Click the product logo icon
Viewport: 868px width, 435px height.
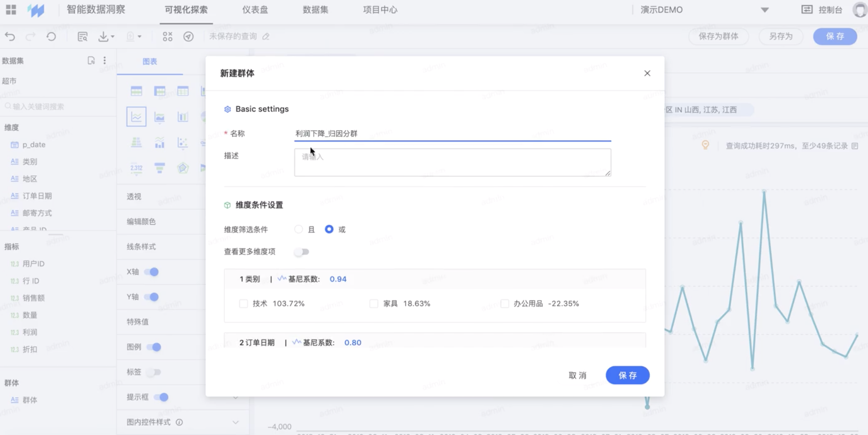point(36,10)
